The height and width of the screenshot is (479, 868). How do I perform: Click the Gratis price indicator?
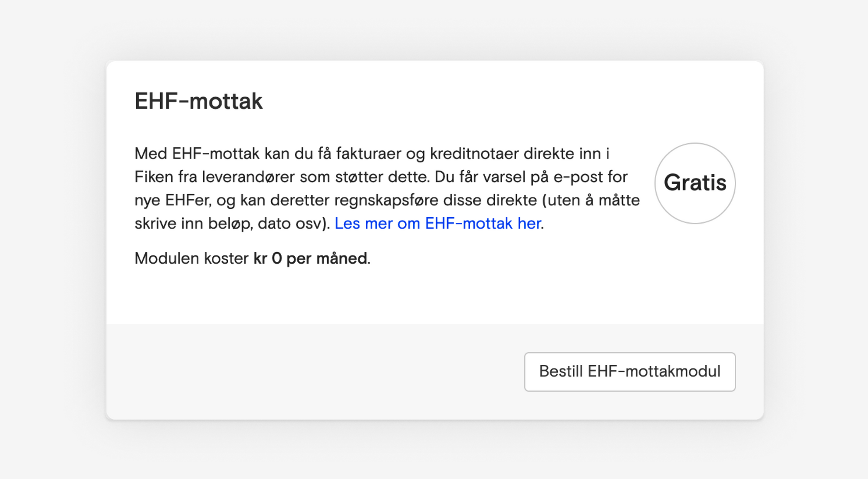pyautogui.click(x=695, y=183)
